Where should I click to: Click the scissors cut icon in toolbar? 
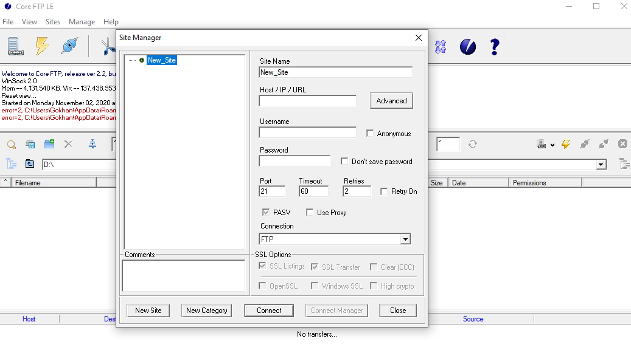tap(108, 47)
